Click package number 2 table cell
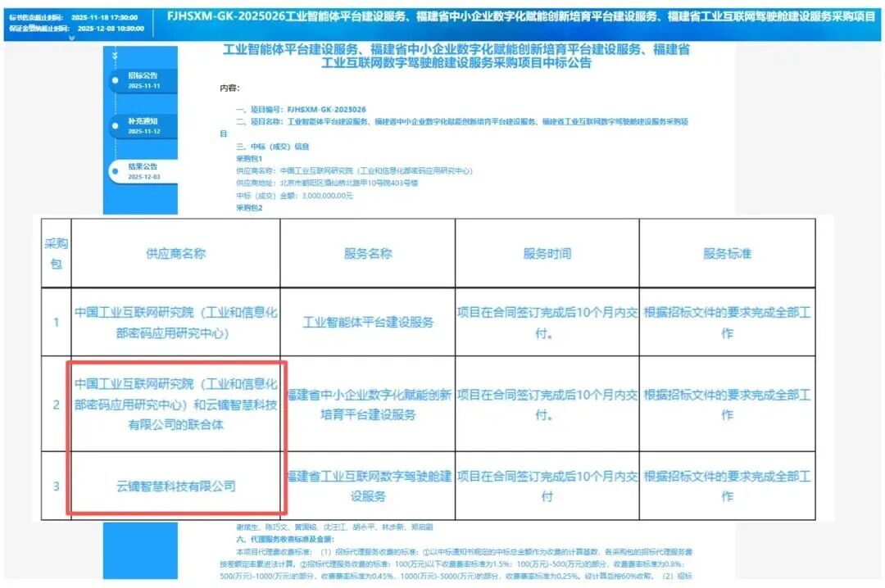885x588 pixels. (x=56, y=404)
